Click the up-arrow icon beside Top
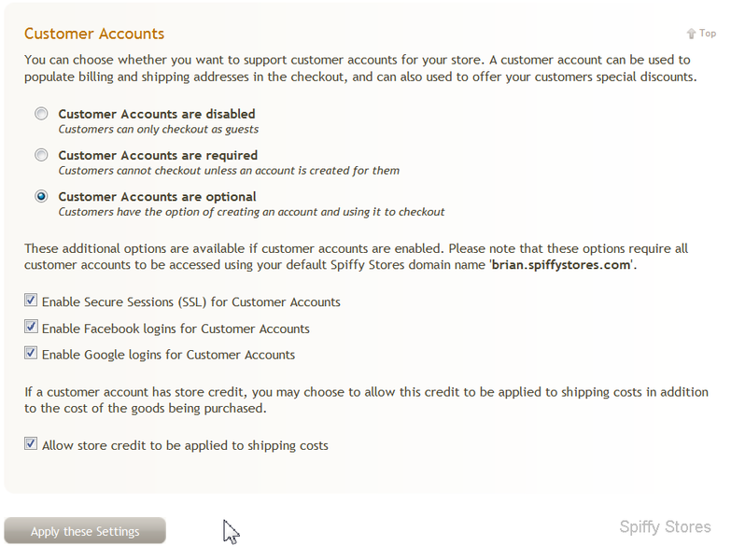 691,34
